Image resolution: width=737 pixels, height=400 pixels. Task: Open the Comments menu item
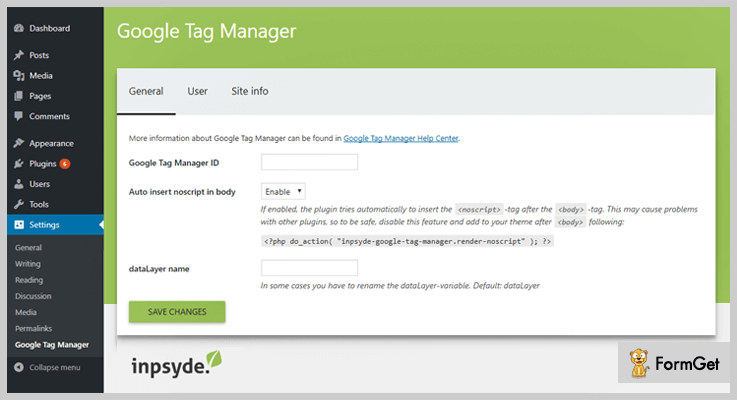coord(55,116)
